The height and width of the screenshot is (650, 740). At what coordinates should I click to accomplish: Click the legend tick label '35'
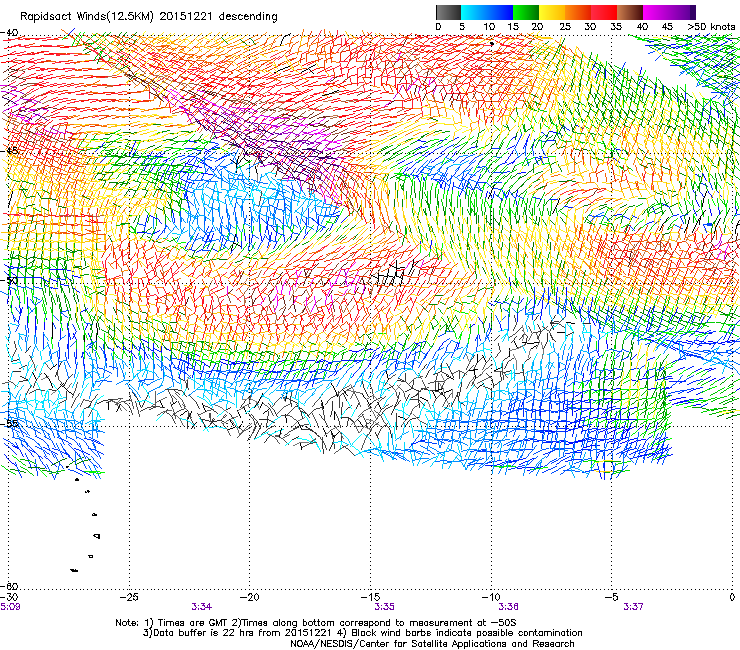click(616, 26)
